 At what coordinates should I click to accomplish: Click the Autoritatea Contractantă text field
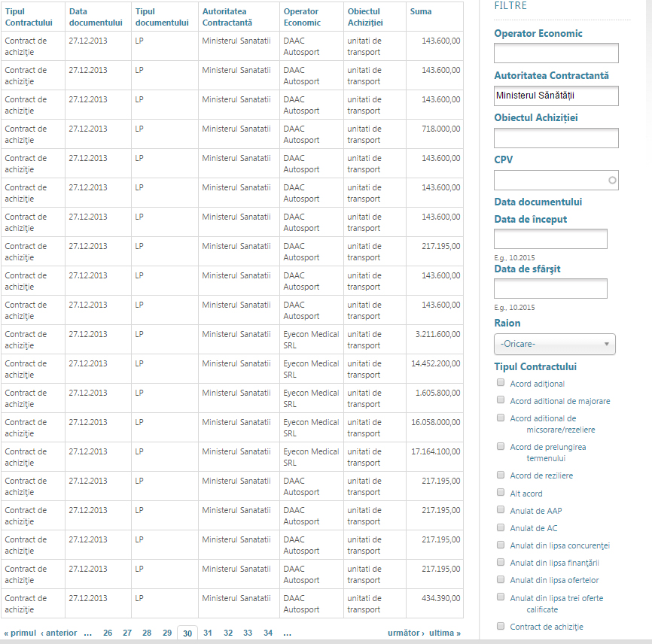(556, 96)
